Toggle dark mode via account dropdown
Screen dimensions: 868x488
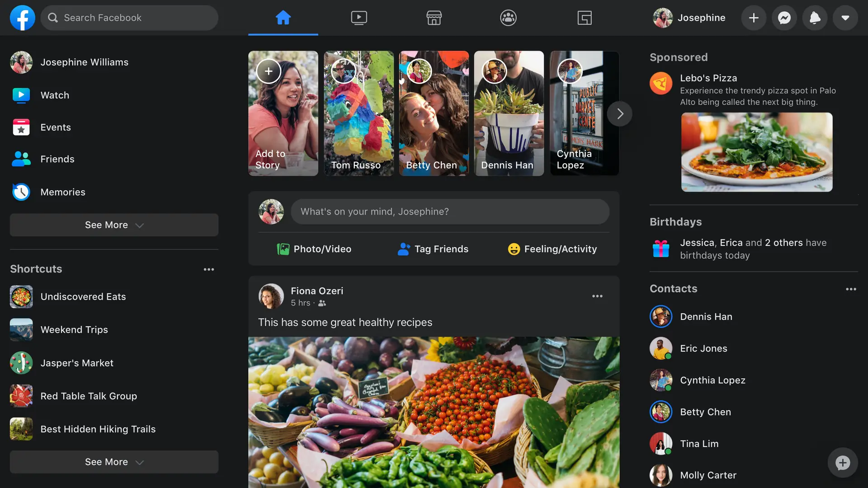845,17
